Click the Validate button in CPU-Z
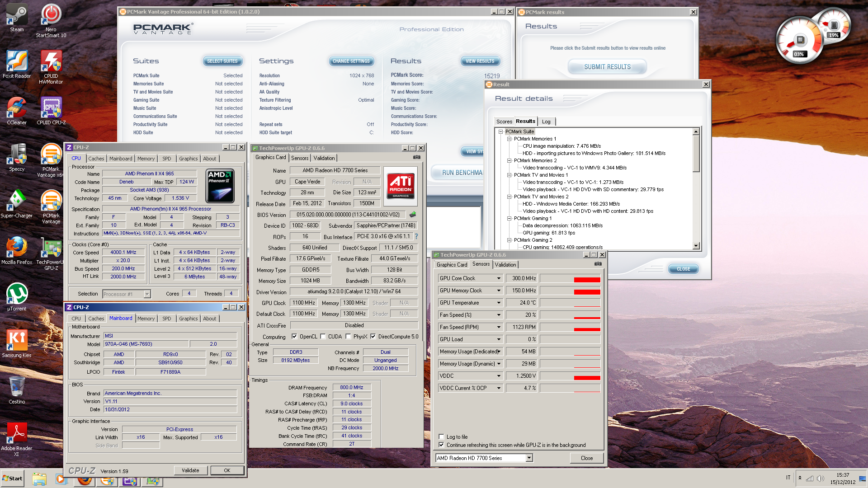The width and height of the screenshot is (868, 488). [x=190, y=470]
